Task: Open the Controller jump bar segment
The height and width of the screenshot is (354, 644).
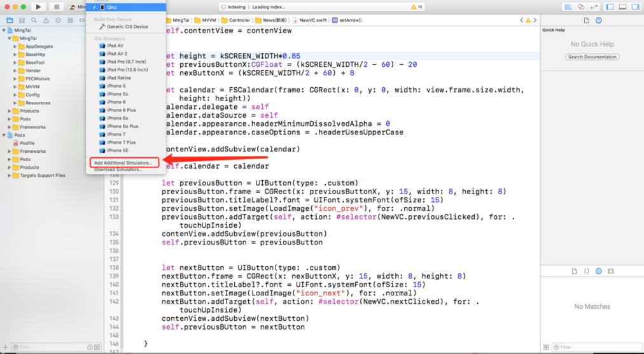Action: point(235,20)
